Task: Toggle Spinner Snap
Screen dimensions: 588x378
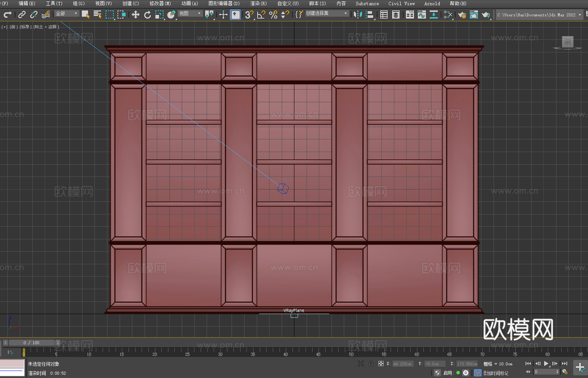Action: click(x=285, y=14)
